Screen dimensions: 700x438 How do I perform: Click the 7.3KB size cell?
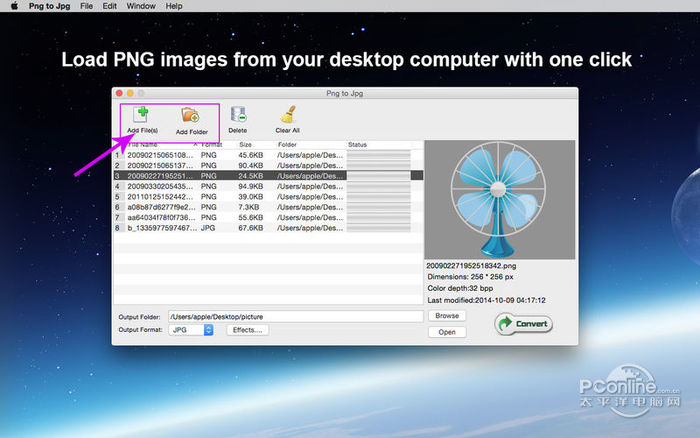(249, 207)
